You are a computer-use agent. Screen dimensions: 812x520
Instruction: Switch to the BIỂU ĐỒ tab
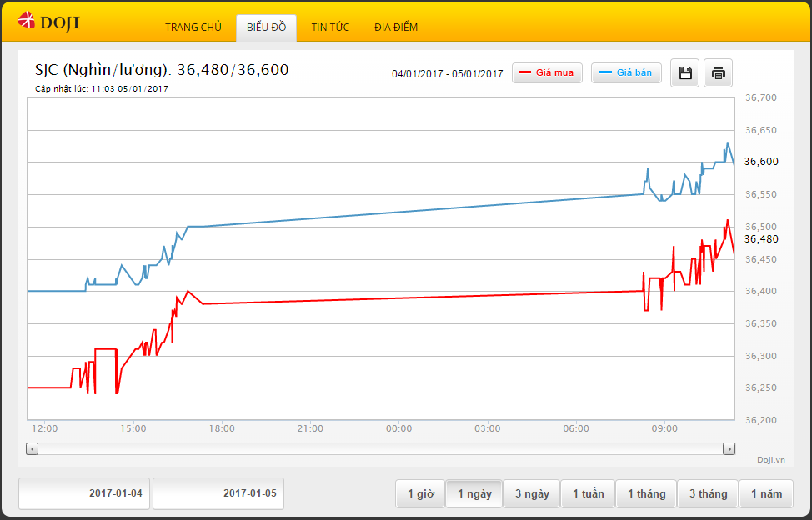pyautogui.click(x=266, y=27)
